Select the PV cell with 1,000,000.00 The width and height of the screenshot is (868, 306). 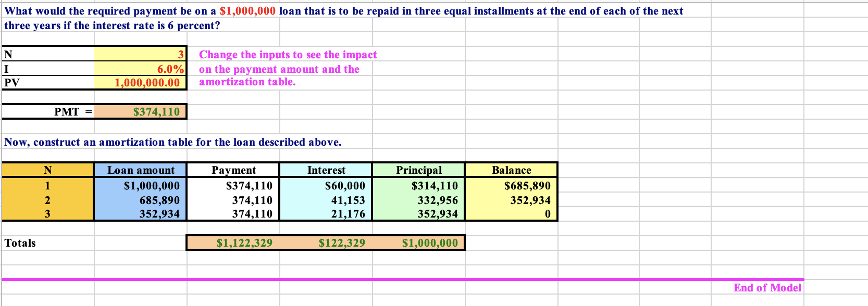point(140,82)
